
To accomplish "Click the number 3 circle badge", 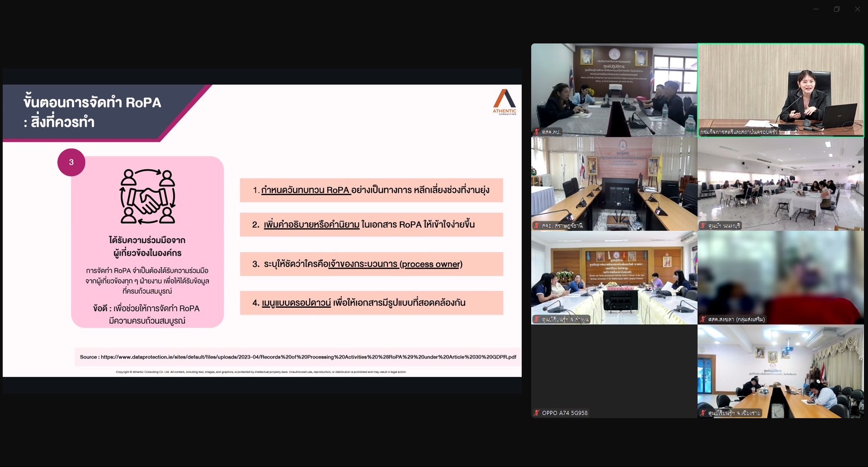I will [x=71, y=162].
